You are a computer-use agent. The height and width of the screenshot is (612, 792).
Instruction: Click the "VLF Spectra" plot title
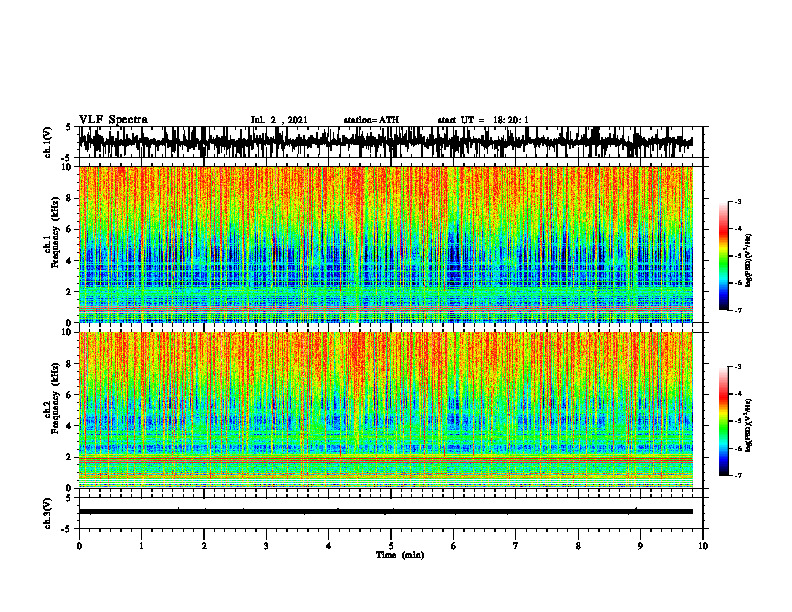pos(113,120)
